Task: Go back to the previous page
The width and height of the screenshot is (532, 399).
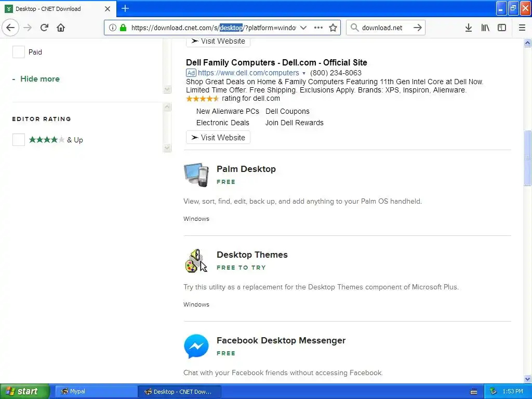Action: (x=10, y=28)
